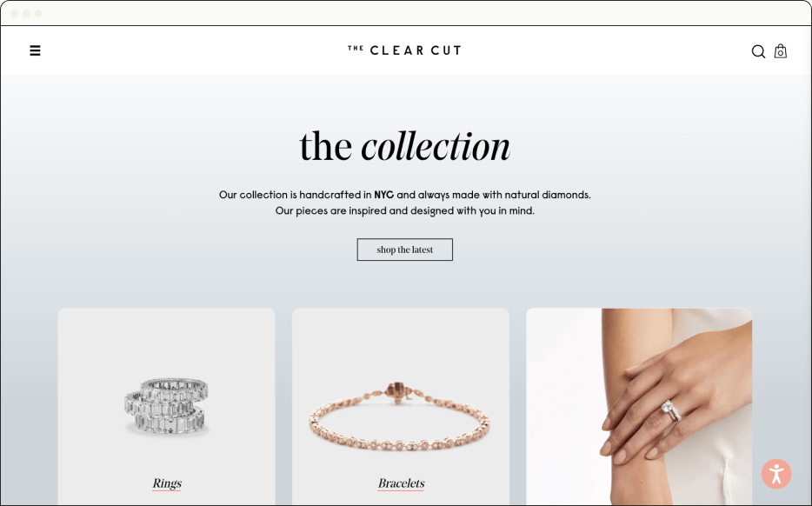The width and height of the screenshot is (812, 506).
Task: Open the accessibility widget button
Action: coord(776,474)
